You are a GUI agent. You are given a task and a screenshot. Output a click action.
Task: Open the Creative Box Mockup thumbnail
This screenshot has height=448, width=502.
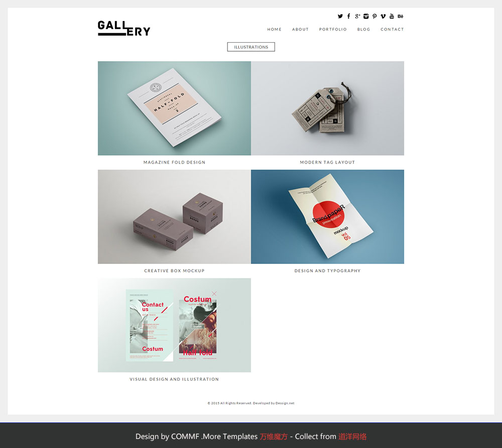(175, 217)
